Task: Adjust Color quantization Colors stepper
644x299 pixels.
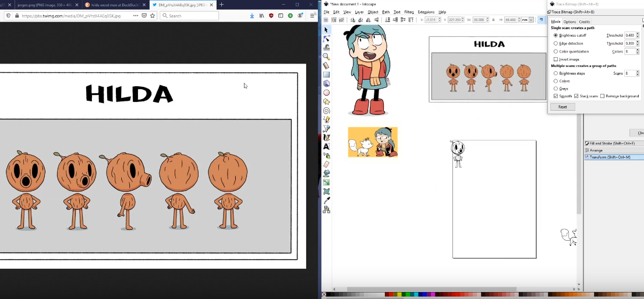Action: (x=638, y=51)
